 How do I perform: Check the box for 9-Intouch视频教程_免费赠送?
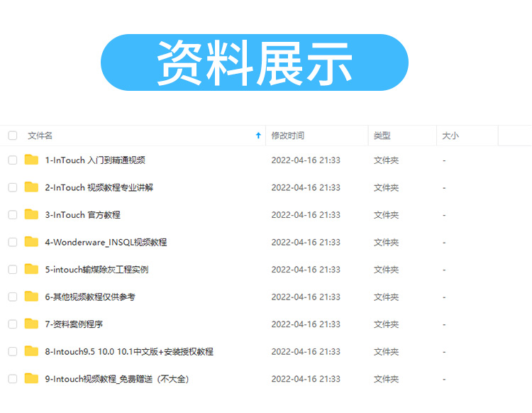pyautogui.click(x=13, y=379)
